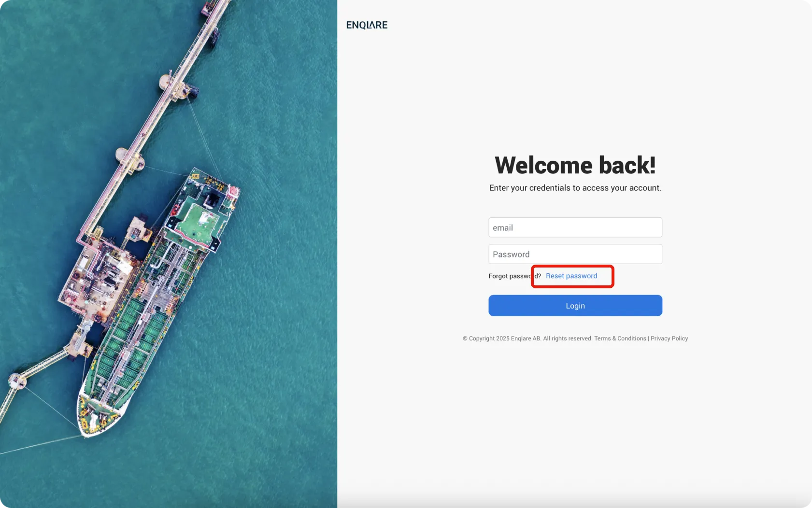Focus the email input field

click(575, 227)
